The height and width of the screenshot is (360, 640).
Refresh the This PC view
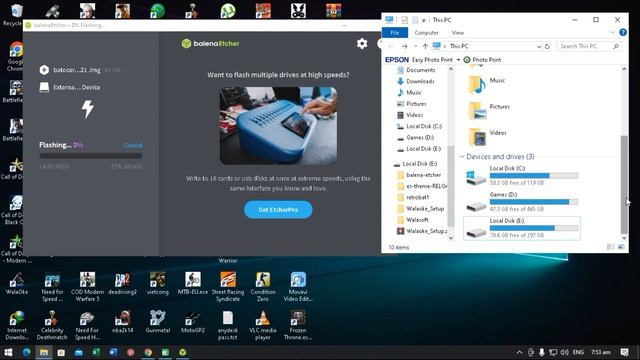tap(547, 47)
